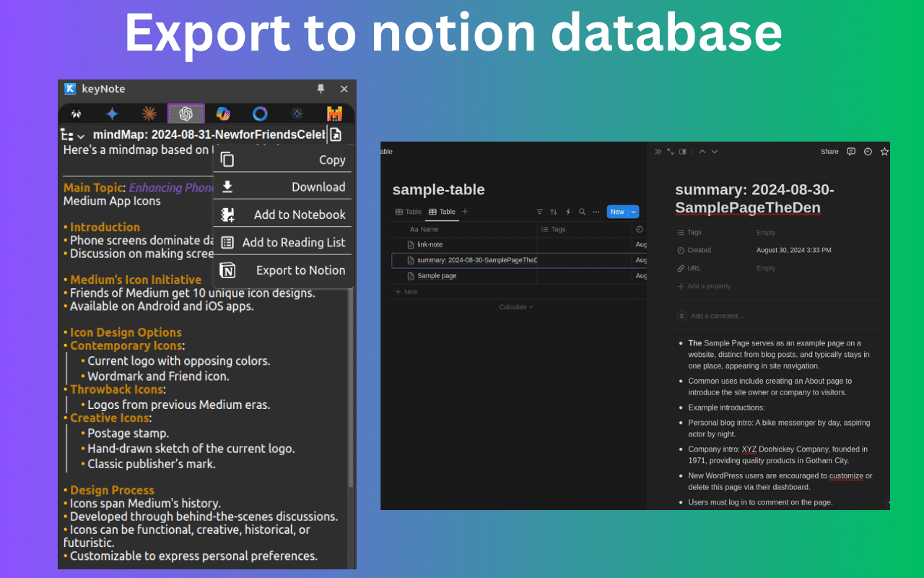Viewport: 924px width, 578px height.
Task: Expand the mindMap type dropdown
Action: click(73, 135)
